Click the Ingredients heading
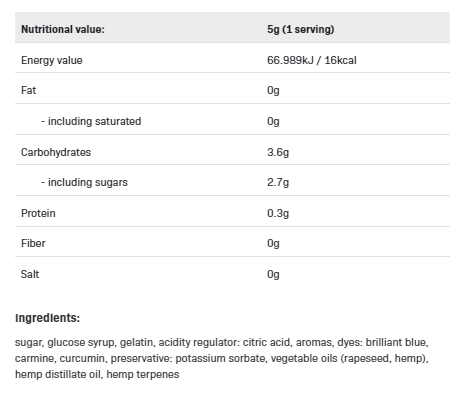This screenshot has height=395, width=464. click(x=47, y=318)
